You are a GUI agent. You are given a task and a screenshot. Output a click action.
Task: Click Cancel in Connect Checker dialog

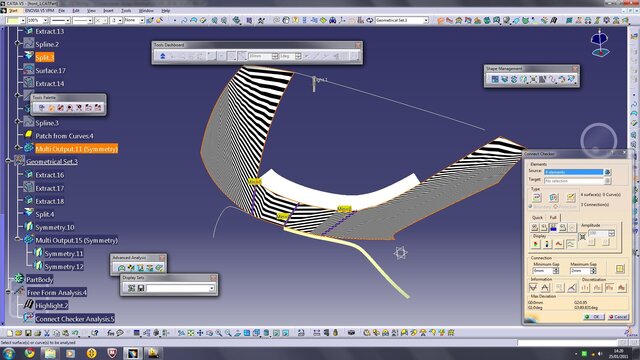click(618, 317)
